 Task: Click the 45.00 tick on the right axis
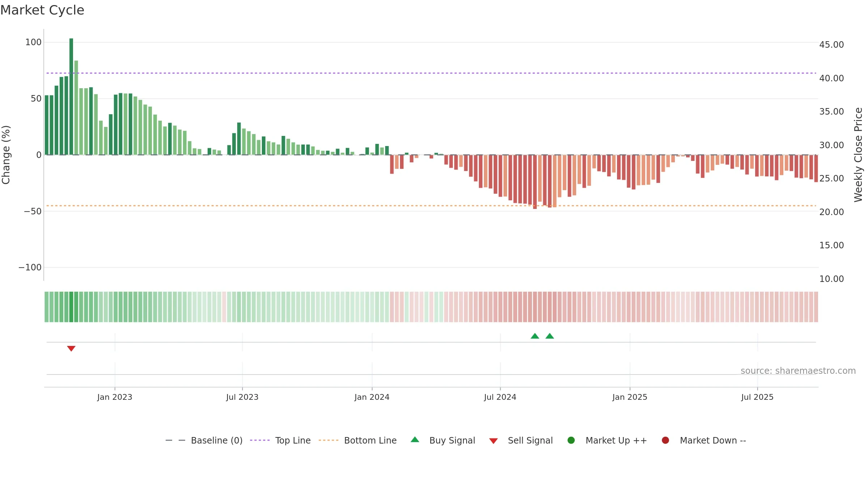coord(831,45)
